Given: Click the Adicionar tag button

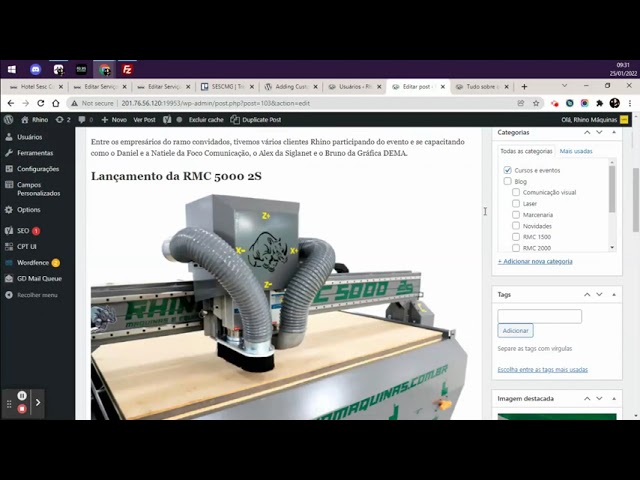Looking at the screenshot, I should (515, 330).
